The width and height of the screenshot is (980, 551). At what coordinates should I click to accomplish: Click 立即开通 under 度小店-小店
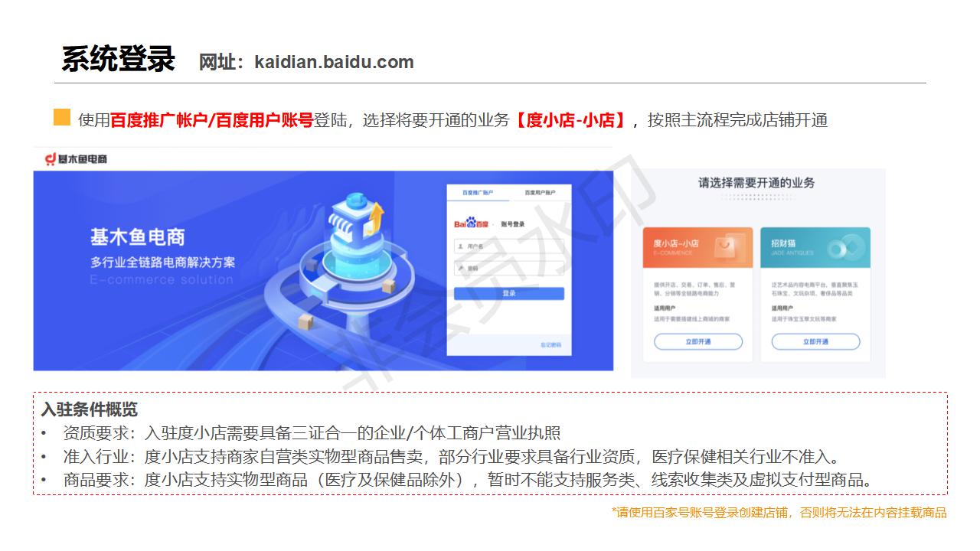698,341
